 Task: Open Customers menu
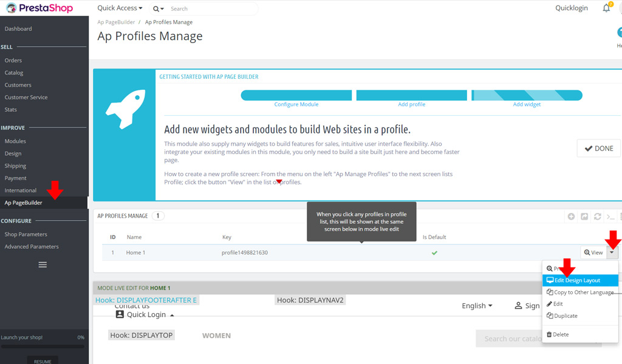(18, 85)
